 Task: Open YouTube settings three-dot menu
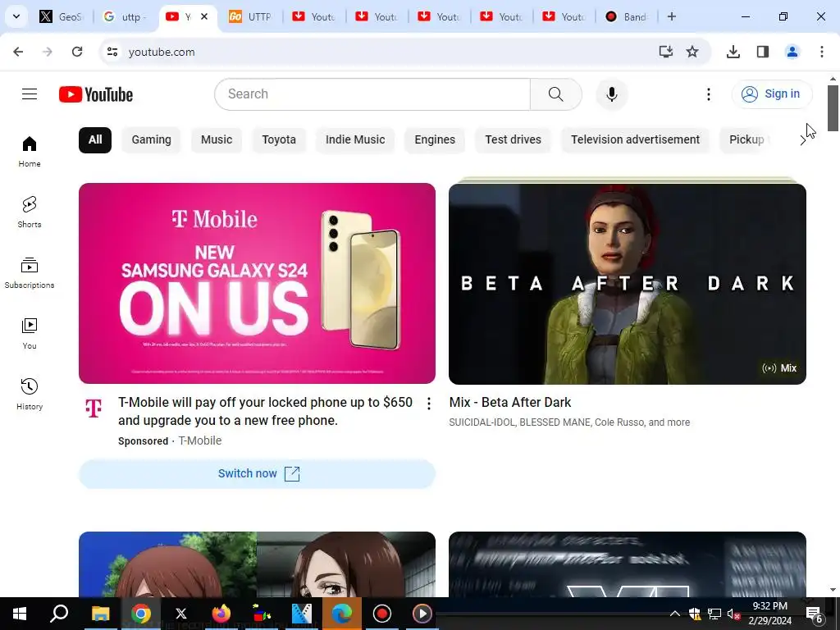click(x=708, y=94)
